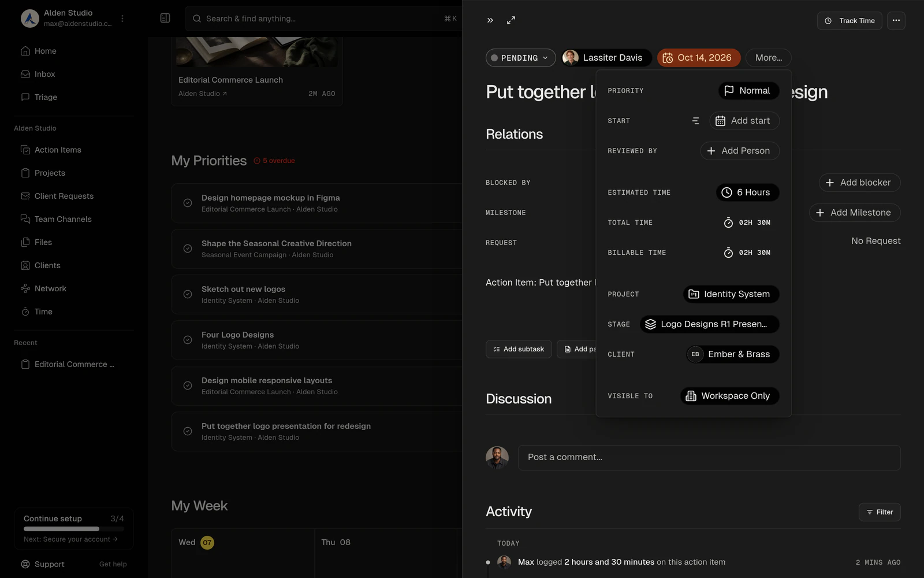Click the Team Channels chat icon

(x=25, y=219)
